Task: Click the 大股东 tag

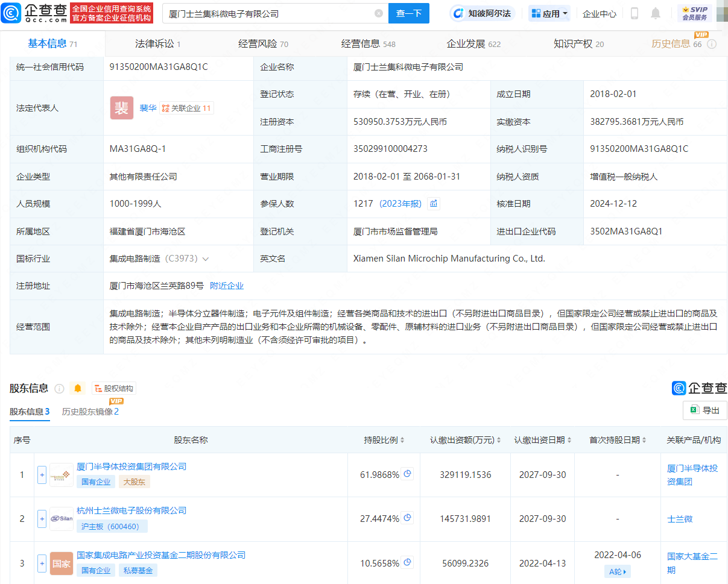Action: pyautogui.click(x=134, y=482)
